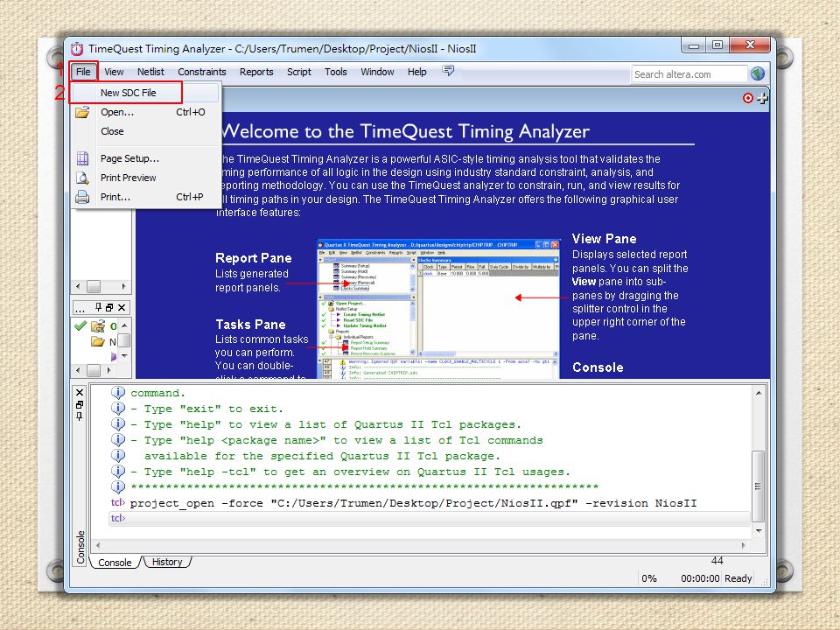This screenshot has height=630, width=840.
Task: Click the 00:00:00 timer in status bar
Action: [x=700, y=578]
